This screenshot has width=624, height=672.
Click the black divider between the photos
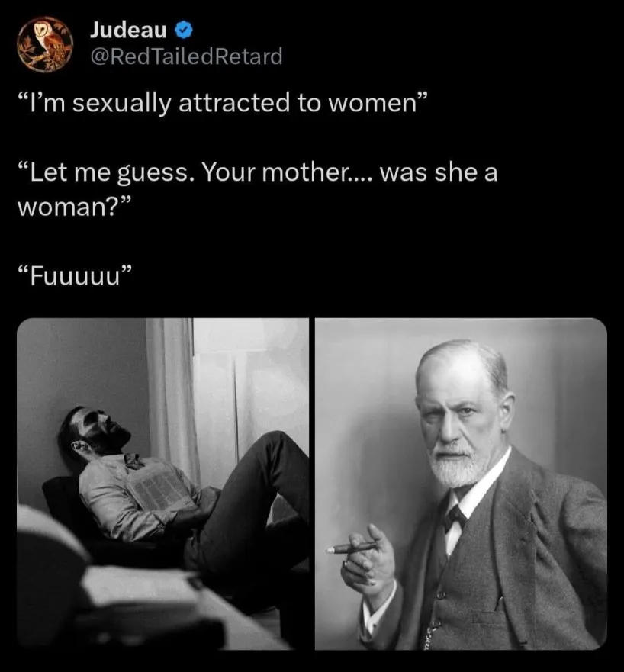click(311, 484)
